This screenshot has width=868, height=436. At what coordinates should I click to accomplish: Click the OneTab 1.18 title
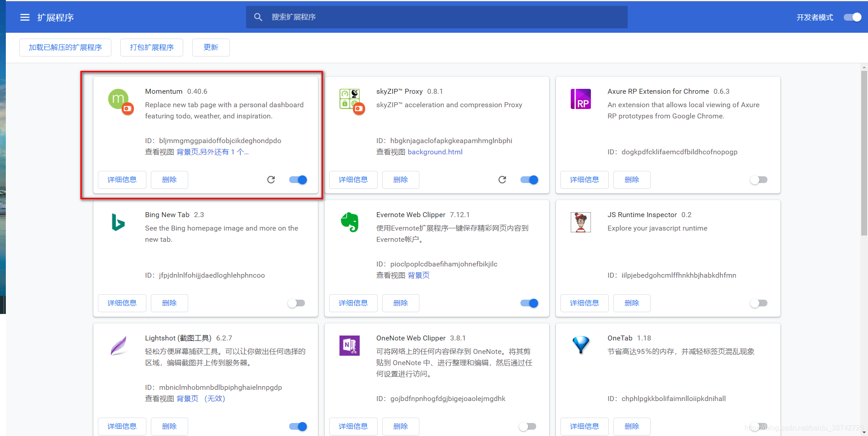tap(629, 338)
